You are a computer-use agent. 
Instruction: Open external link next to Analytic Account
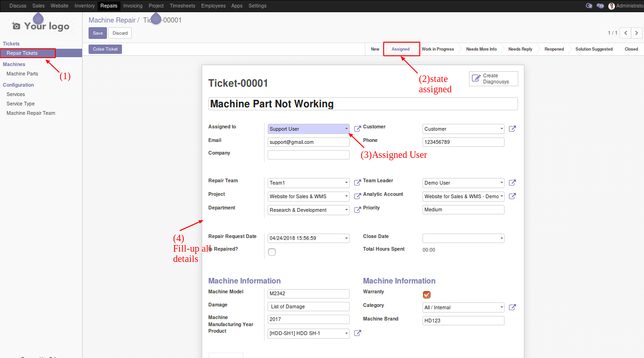(512, 196)
